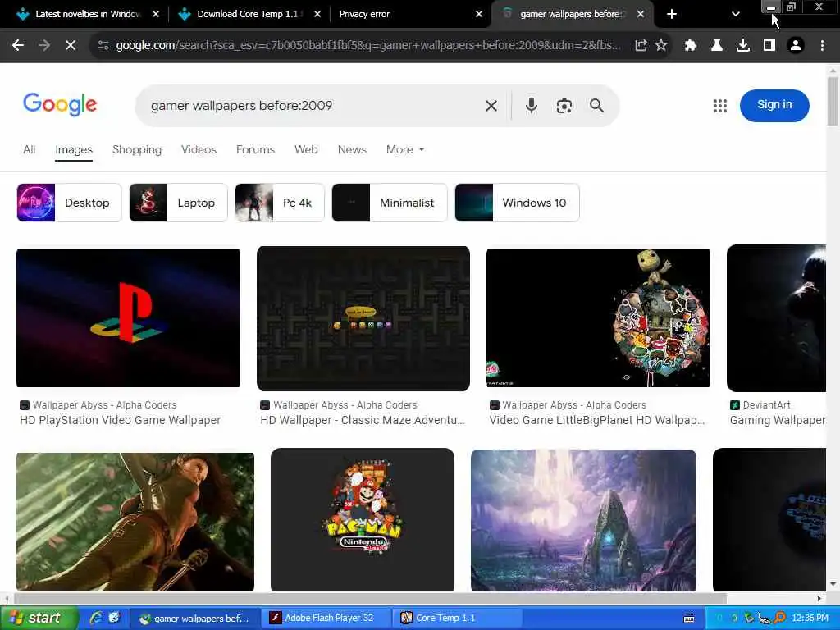
Task: Show downloads with the download arrow icon
Action: (x=743, y=46)
